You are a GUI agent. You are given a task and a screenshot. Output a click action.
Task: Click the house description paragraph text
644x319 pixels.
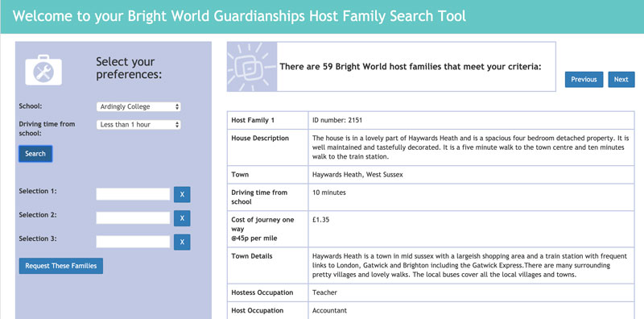[x=471, y=147]
